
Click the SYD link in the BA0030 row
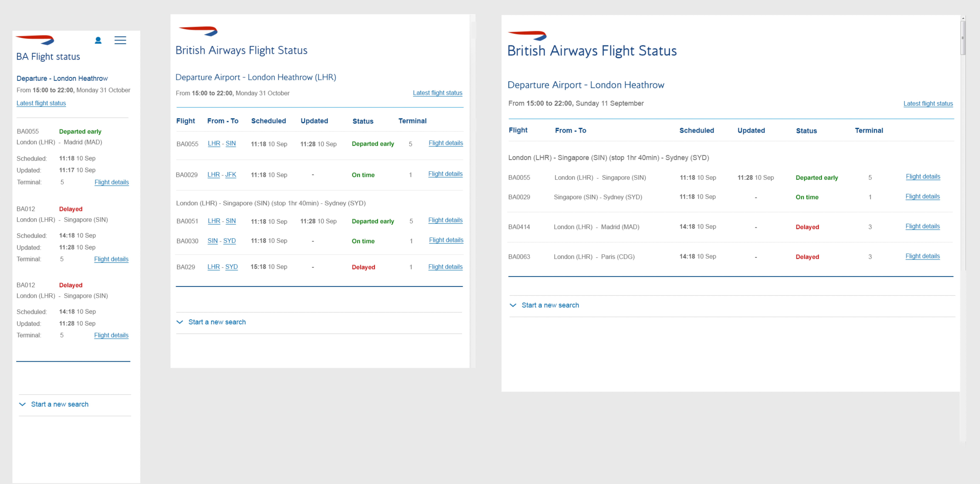pyautogui.click(x=229, y=241)
